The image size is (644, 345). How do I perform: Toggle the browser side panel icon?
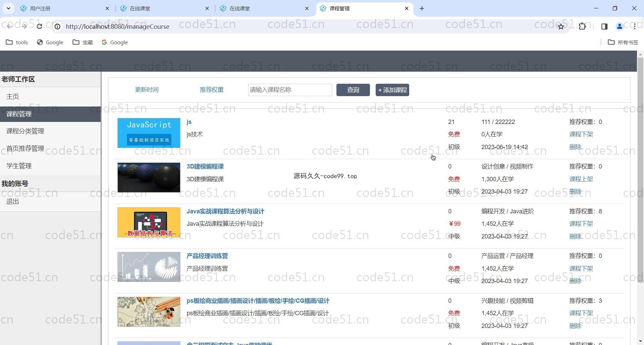604,26
